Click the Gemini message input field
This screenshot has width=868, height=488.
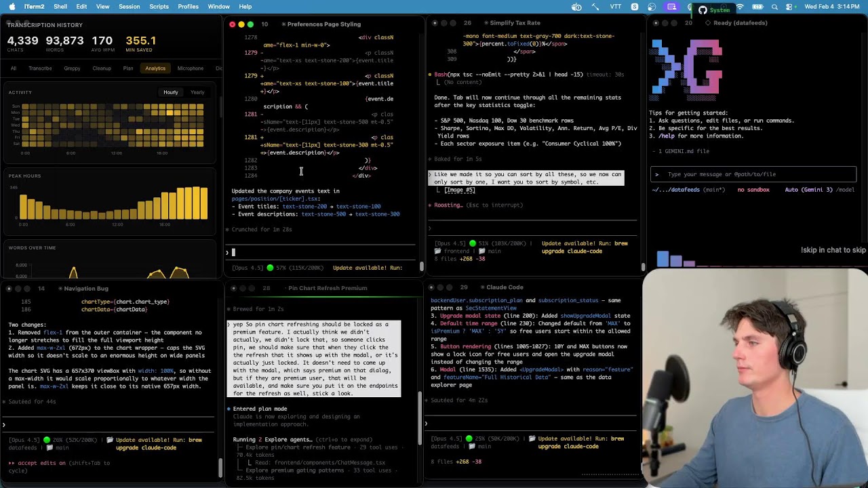coord(753,174)
